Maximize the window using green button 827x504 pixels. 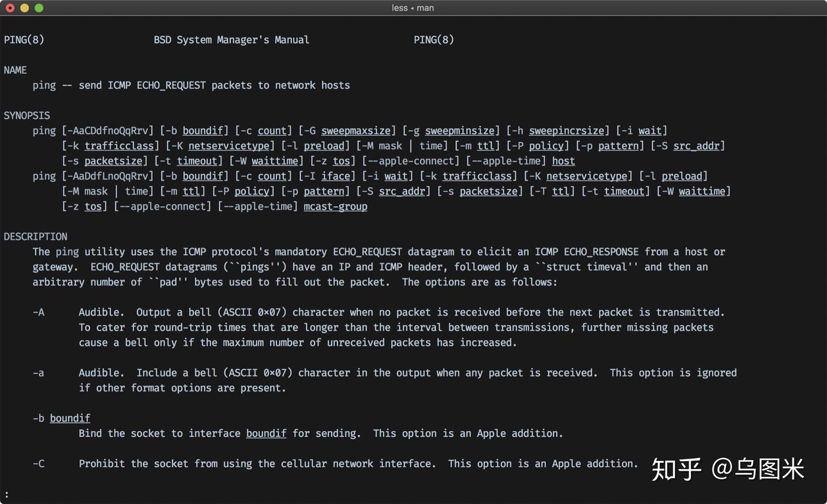click(x=39, y=8)
